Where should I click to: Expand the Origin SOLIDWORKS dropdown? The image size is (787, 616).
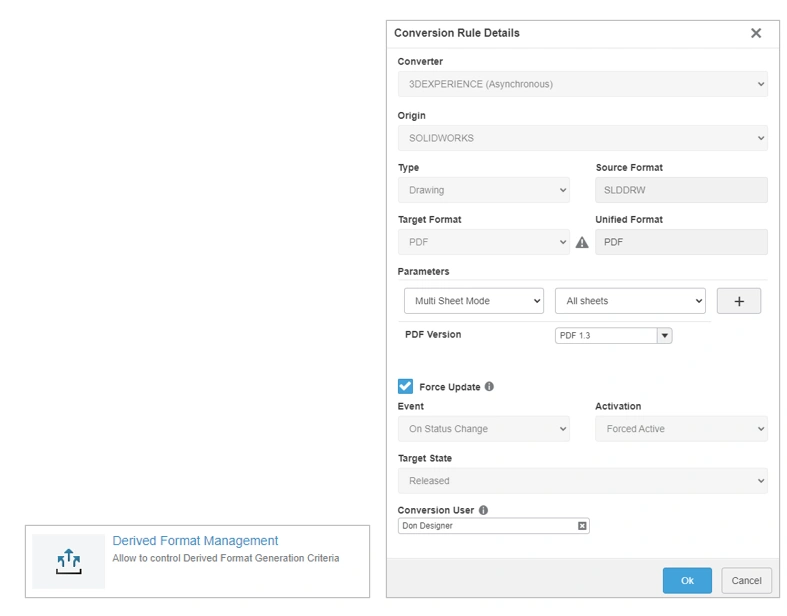(x=582, y=138)
